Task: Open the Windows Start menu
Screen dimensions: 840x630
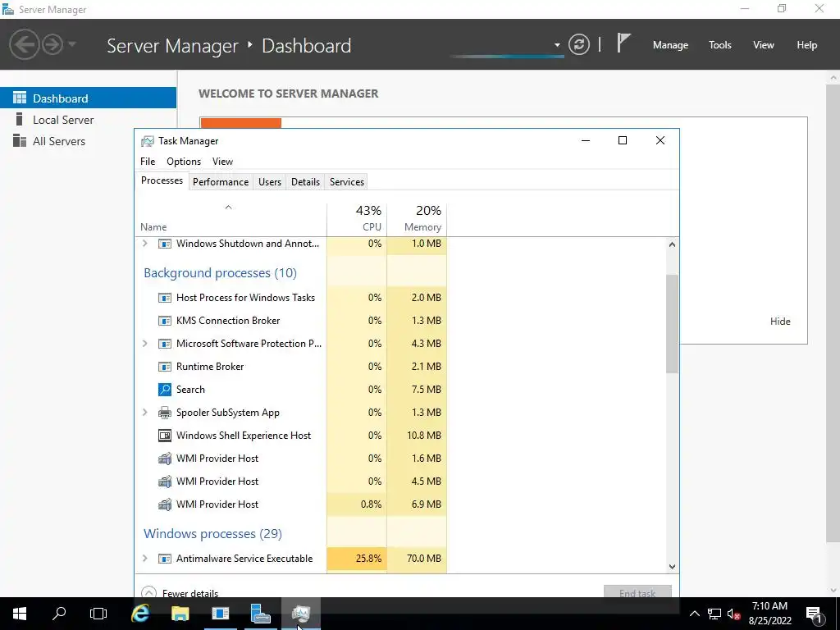Action: (x=20, y=614)
